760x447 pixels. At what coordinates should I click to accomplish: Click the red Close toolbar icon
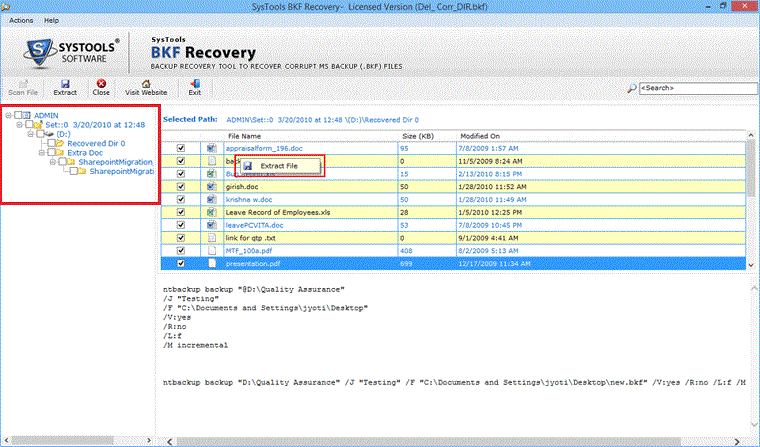tap(101, 84)
